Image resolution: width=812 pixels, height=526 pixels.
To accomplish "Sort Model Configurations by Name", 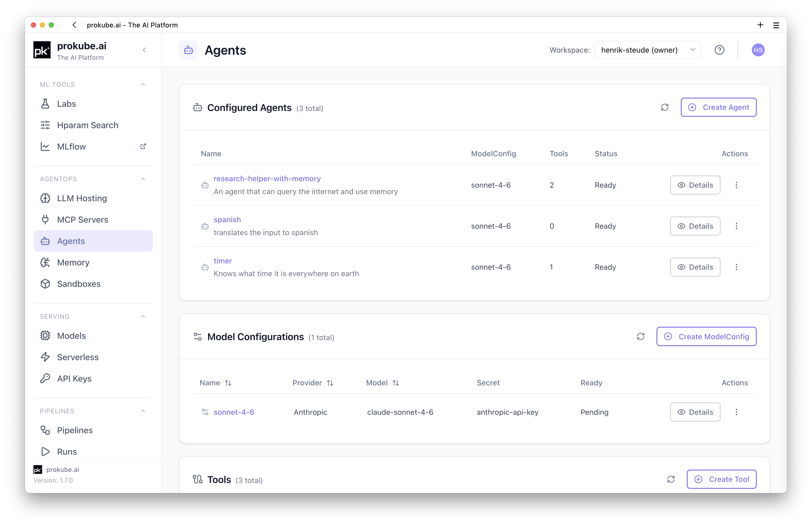I will (228, 383).
